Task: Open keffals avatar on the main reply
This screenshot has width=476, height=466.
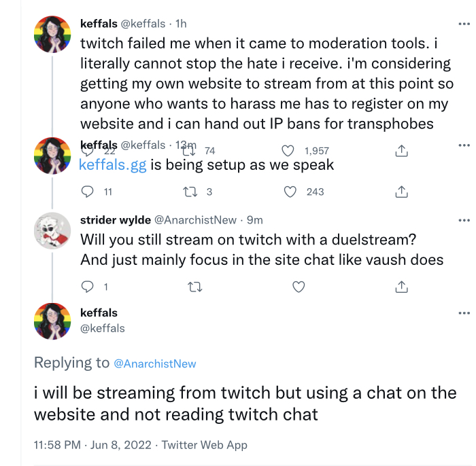Action: click(52, 321)
